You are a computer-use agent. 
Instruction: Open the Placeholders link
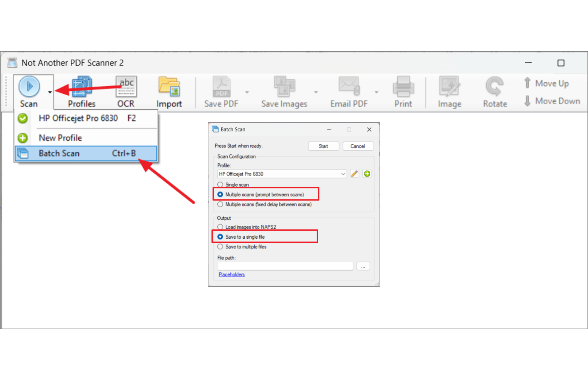232,274
